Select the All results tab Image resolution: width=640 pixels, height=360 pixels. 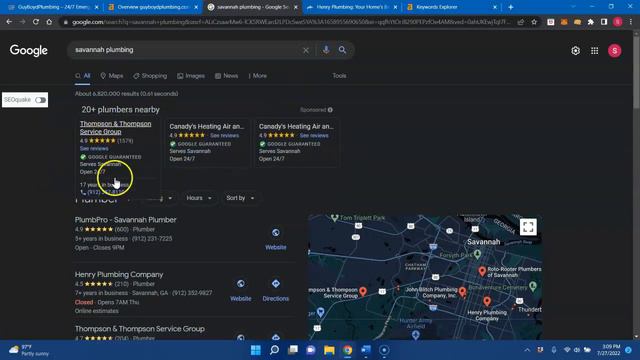click(x=82, y=76)
